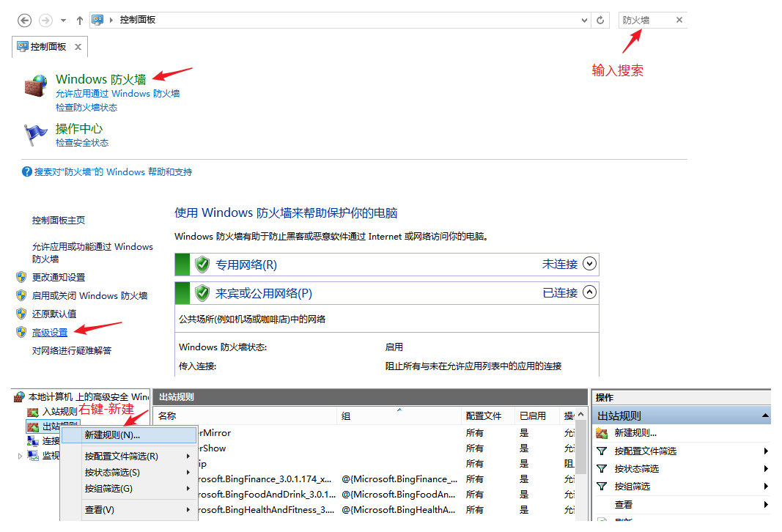Open 启用或关闭 Windows 防火墙
This screenshot has width=782, height=532.
(x=89, y=295)
